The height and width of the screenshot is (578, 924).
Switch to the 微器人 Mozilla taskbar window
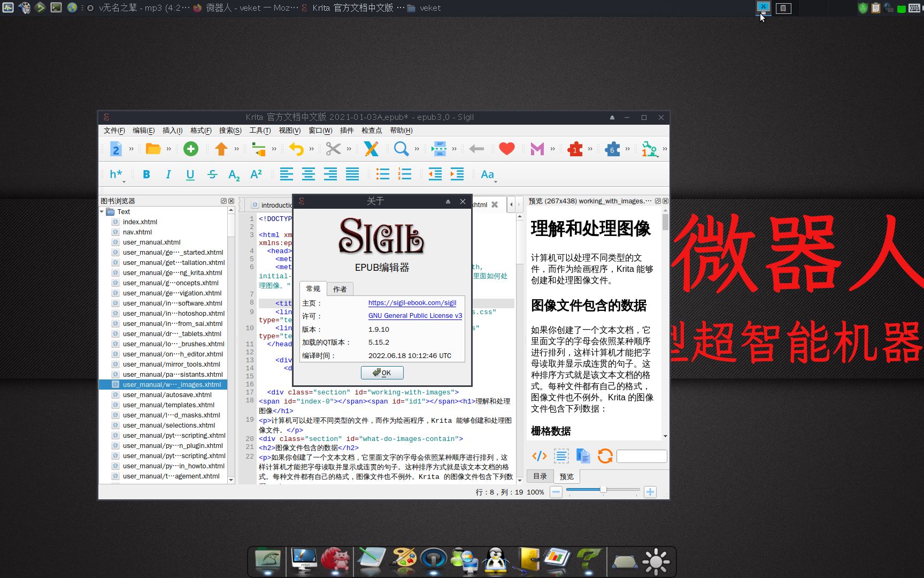(245, 8)
